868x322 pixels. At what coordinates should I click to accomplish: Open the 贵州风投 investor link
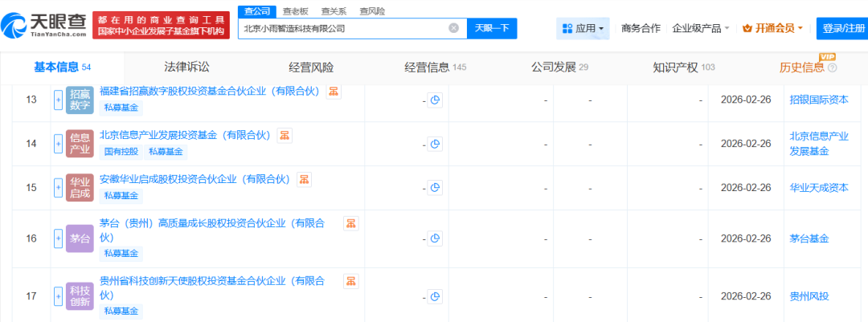(x=809, y=296)
